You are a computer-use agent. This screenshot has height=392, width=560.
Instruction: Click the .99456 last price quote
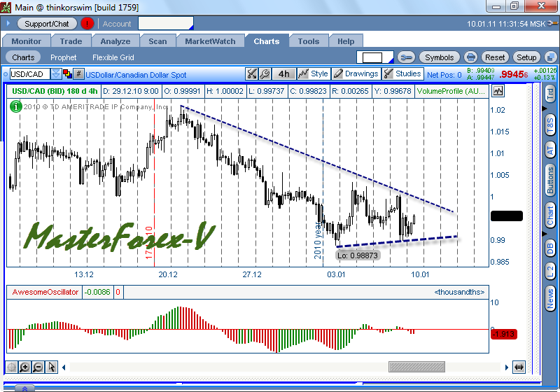(x=514, y=74)
